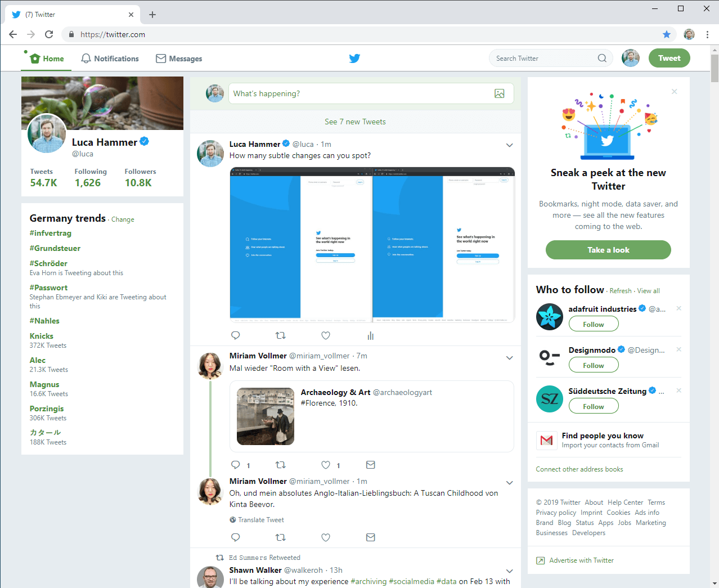719x588 pixels.
Task: Reload the page in Chrome
Action: point(49,34)
